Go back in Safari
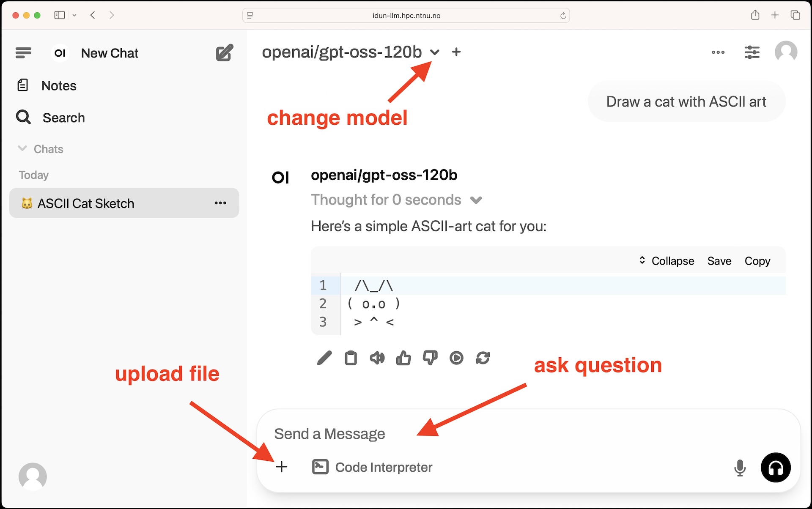812x509 pixels. (x=93, y=15)
